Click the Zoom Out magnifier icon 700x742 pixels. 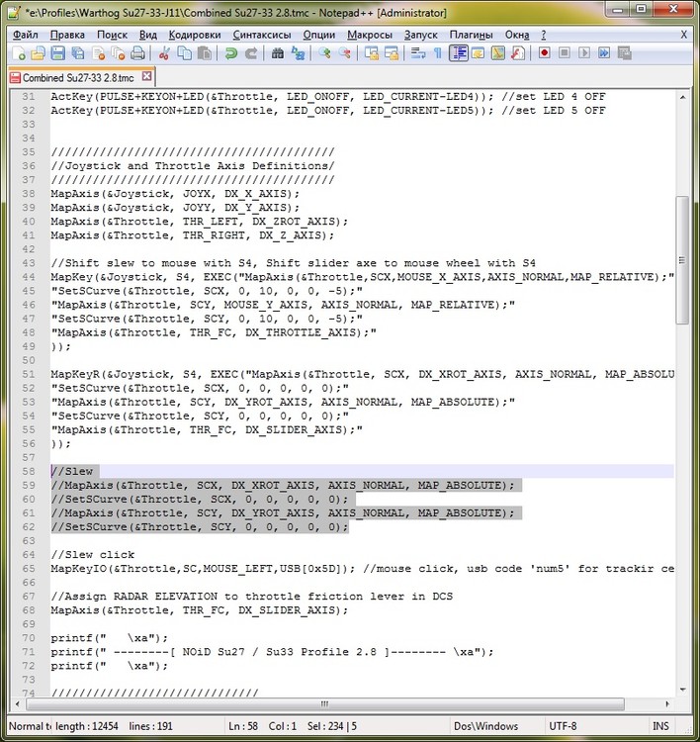pos(344,53)
